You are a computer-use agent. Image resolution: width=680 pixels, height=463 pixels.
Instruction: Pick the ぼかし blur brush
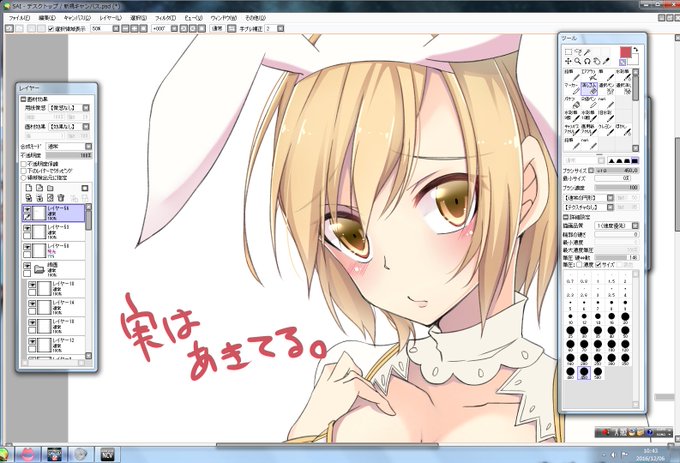click(x=624, y=130)
